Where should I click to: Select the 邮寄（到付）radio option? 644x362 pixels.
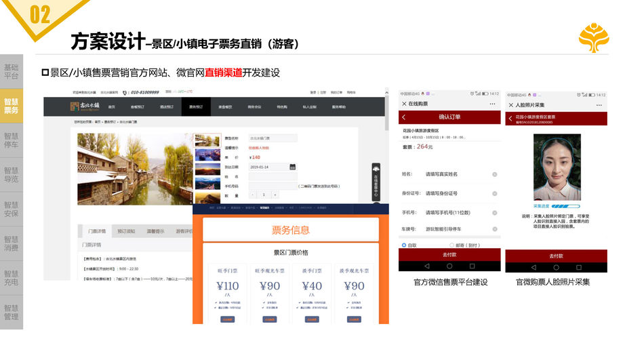click(452, 245)
